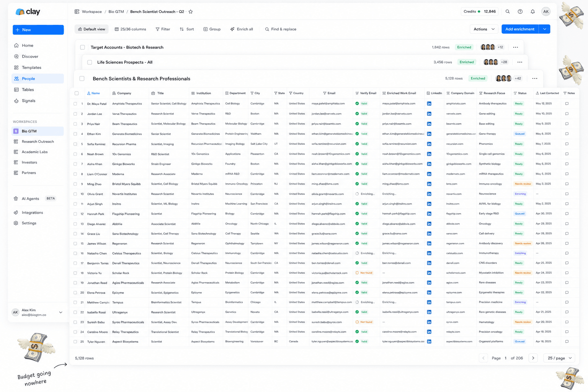The height and width of the screenshot is (392, 588).
Task: Open the notifications bell
Action: [x=532, y=11]
